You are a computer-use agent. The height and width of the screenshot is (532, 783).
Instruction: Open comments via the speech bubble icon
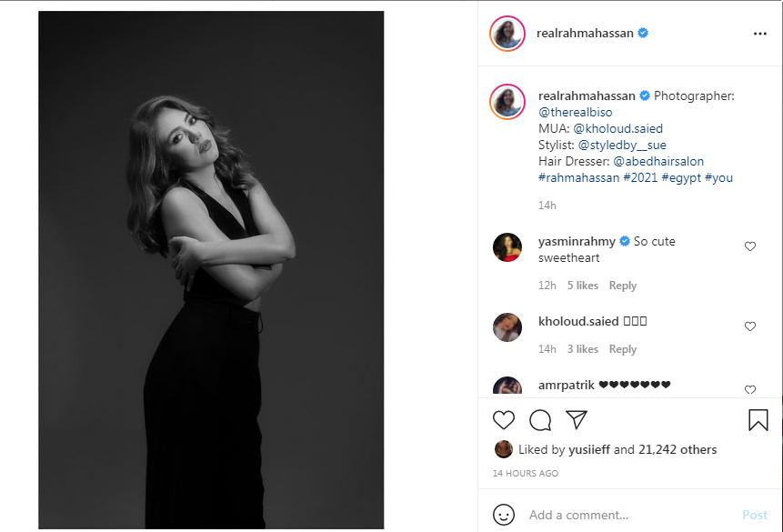point(540,419)
